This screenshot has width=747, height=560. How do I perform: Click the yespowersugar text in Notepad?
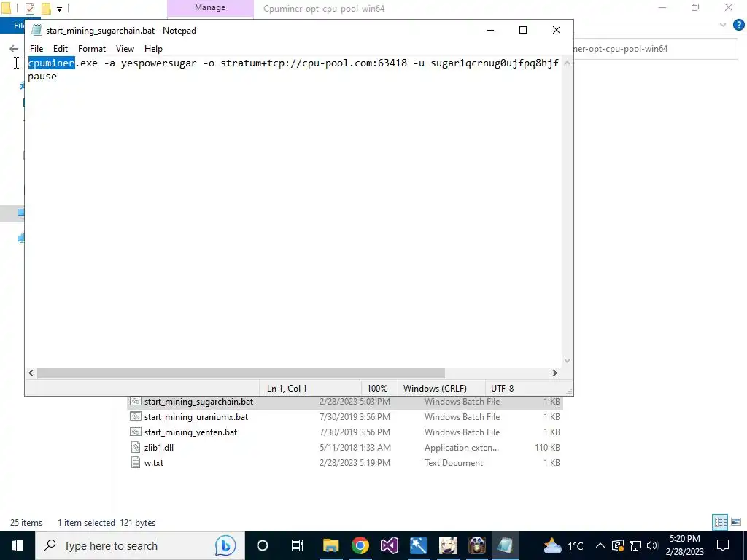point(158,63)
